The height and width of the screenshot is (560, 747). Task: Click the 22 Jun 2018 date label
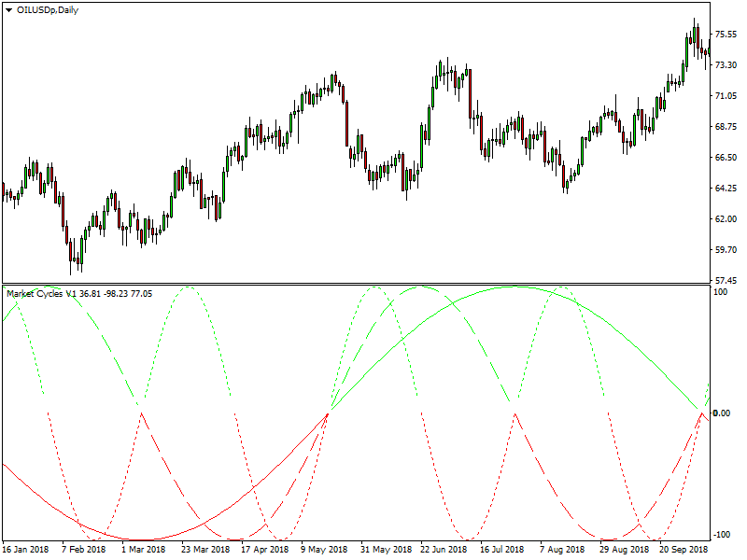pyautogui.click(x=444, y=550)
